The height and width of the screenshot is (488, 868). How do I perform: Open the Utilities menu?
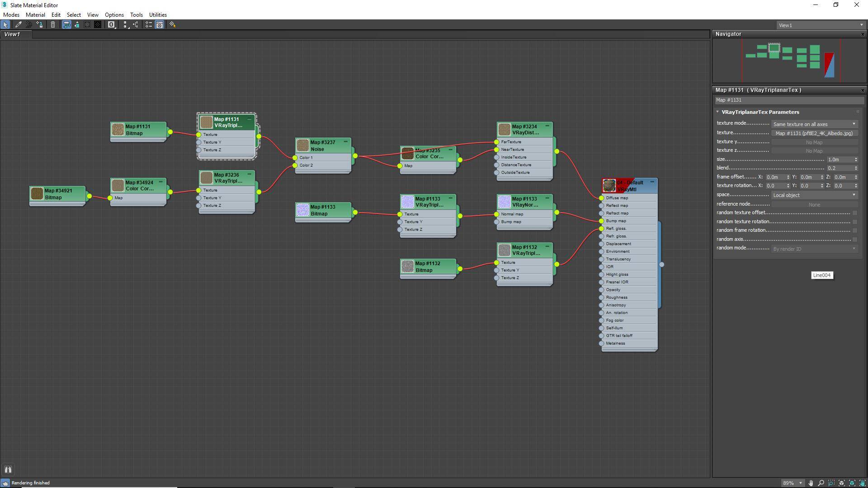(x=158, y=15)
